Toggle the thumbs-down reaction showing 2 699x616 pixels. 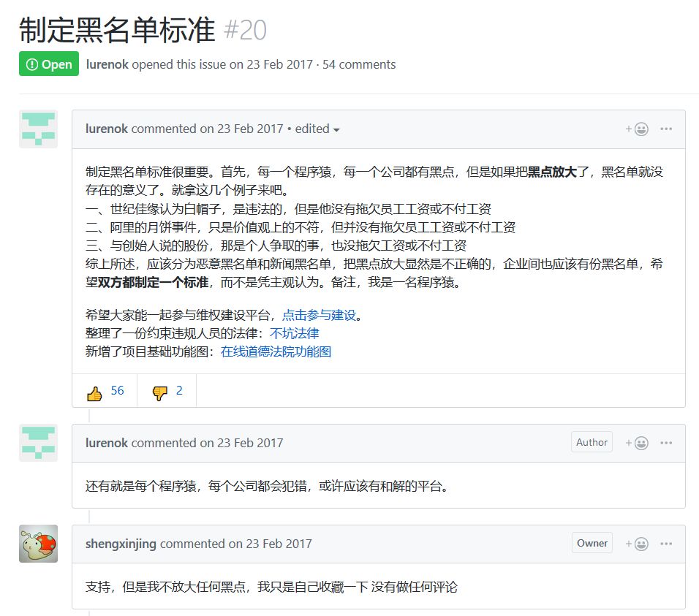tap(166, 392)
